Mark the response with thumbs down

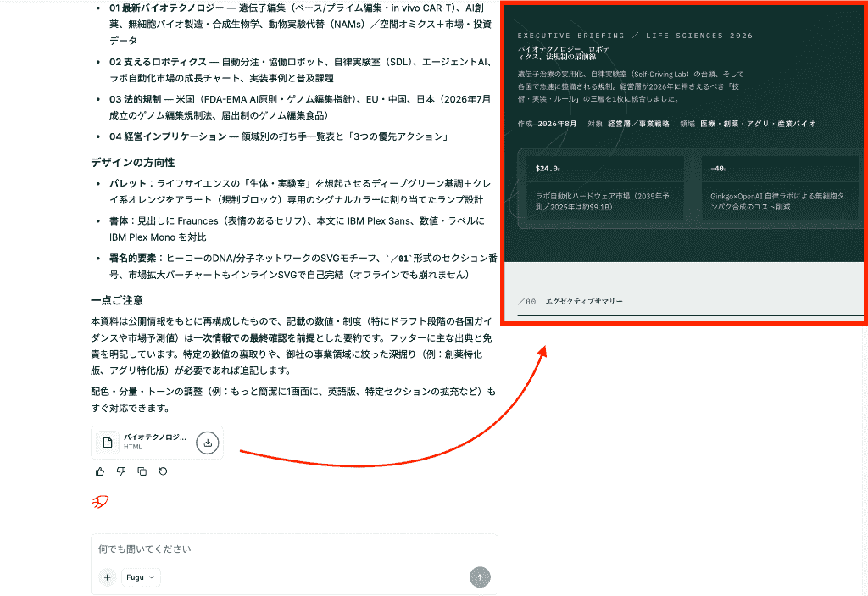coord(120,471)
